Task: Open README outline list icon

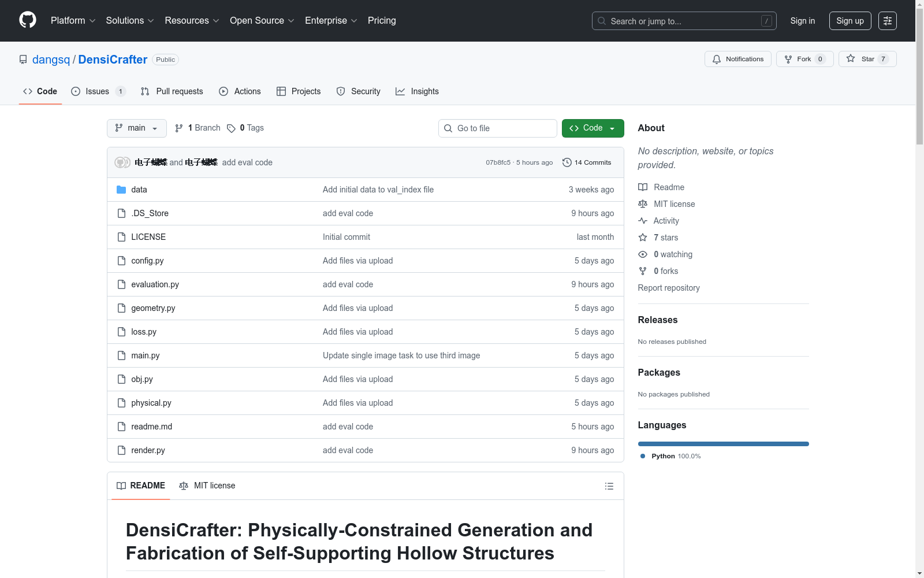Action: click(x=609, y=486)
